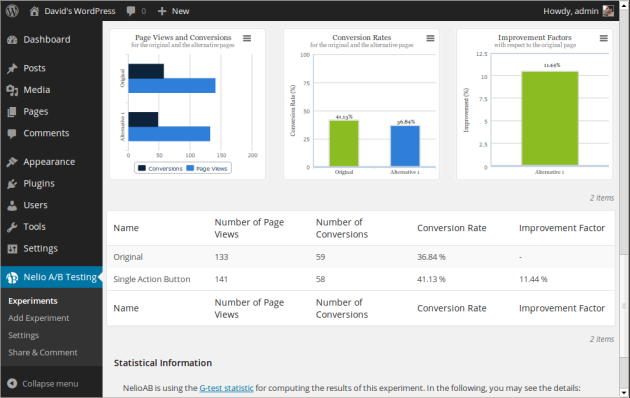Click Add Experiment submenu link
The width and height of the screenshot is (630, 398).
coord(39,318)
